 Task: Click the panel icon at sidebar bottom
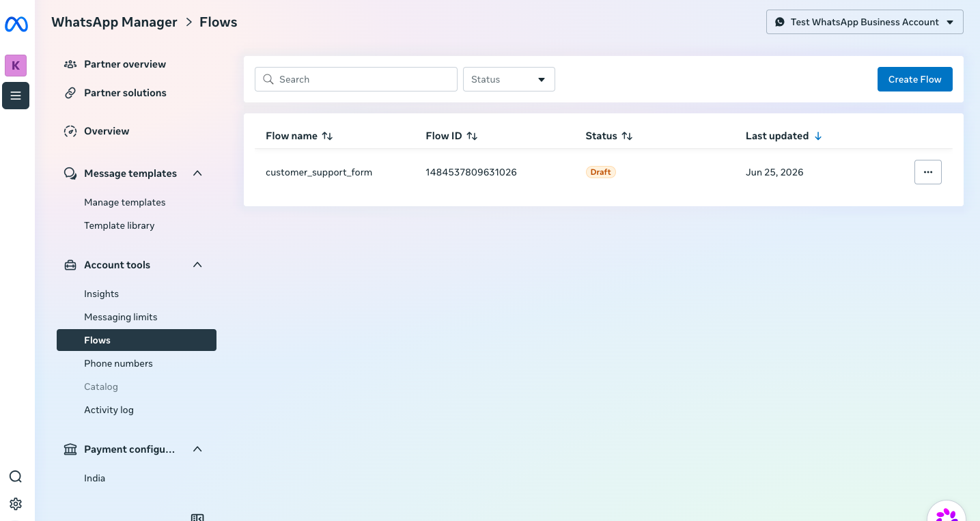coord(197,517)
